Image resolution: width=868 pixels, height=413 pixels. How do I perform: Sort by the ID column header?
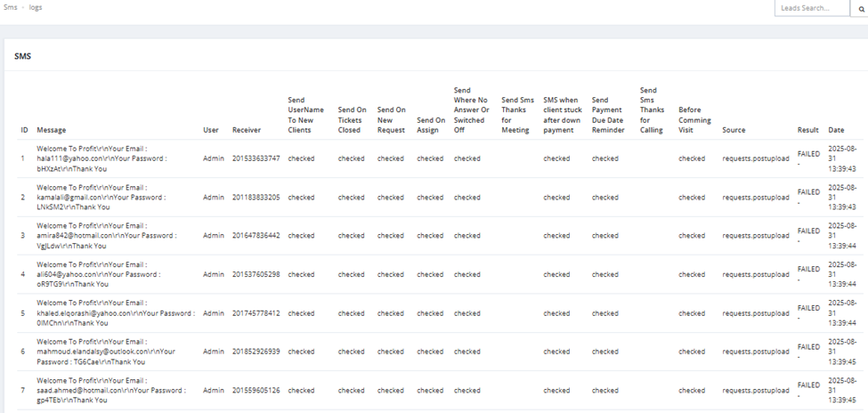[24, 130]
